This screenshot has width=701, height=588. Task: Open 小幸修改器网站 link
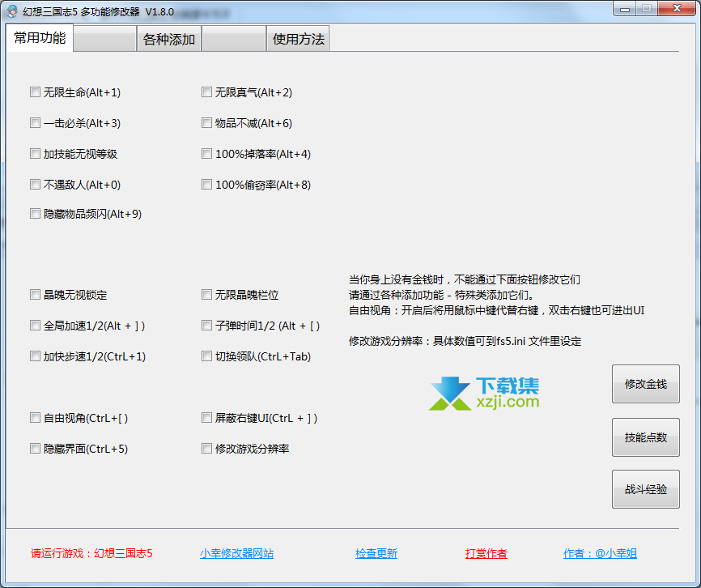pos(236,553)
